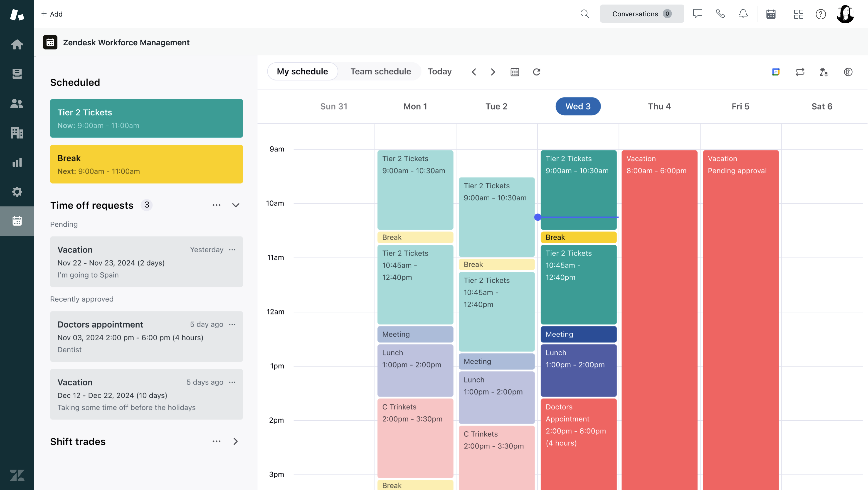
Task: Open options menu for pending Vacation request
Action: (232, 250)
